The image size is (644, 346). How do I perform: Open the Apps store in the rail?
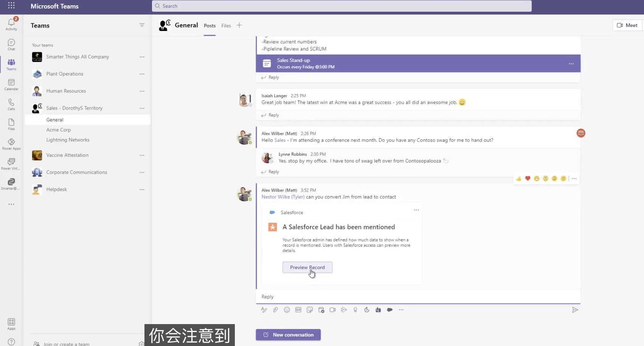coord(11,324)
